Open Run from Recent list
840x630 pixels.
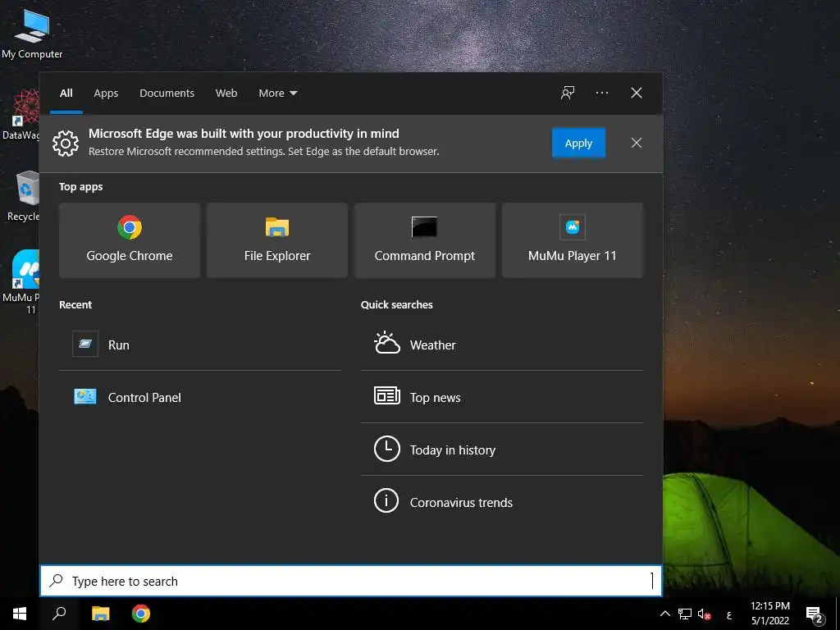pyautogui.click(x=200, y=345)
